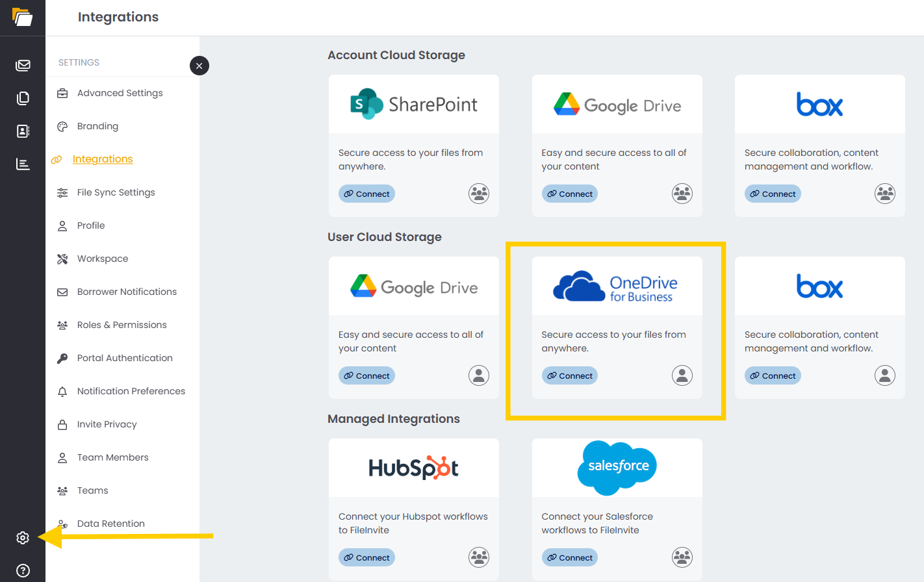Open the inbox envelope icon in left rail
This screenshot has width=924, height=582.
pyautogui.click(x=23, y=65)
